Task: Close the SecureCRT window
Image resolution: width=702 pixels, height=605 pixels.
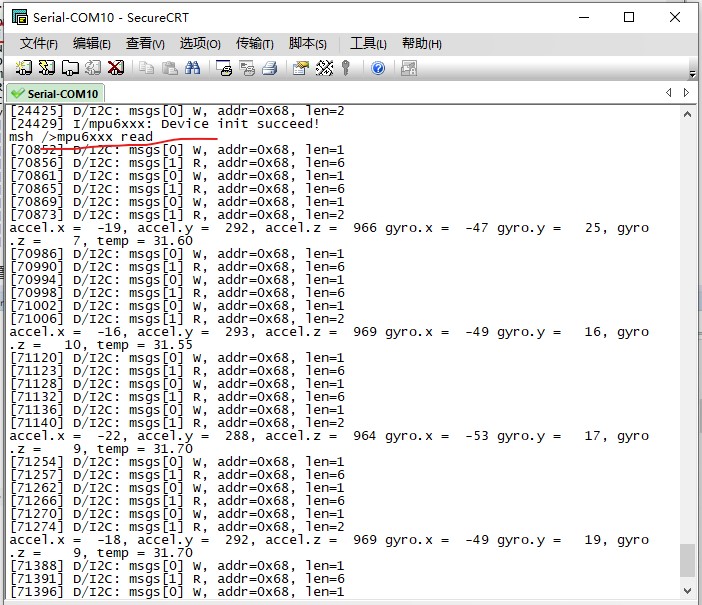Action: 675,17
